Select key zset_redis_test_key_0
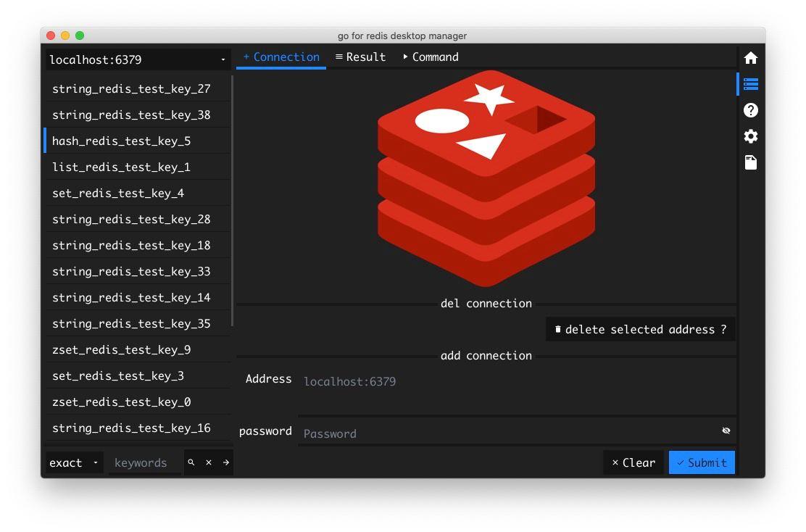Viewport: 806px width, 532px height. point(138,402)
